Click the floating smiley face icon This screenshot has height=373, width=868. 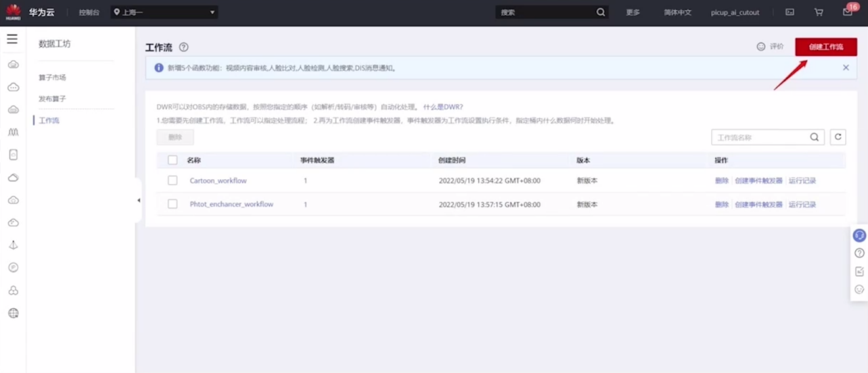click(859, 289)
